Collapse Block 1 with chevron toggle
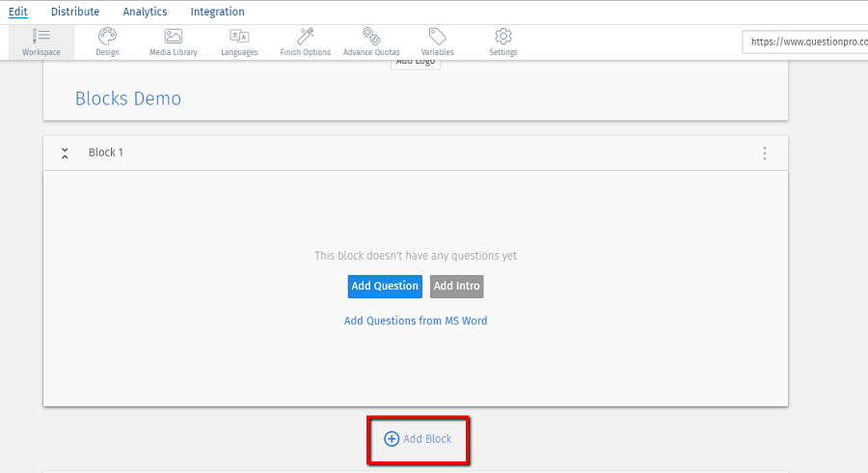This screenshot has height=473, width=868. point(65,153)
